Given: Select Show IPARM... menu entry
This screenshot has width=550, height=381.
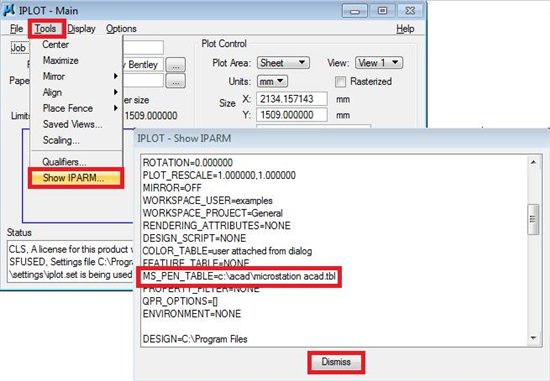Looking at the screenshot, I should [76, 178].
